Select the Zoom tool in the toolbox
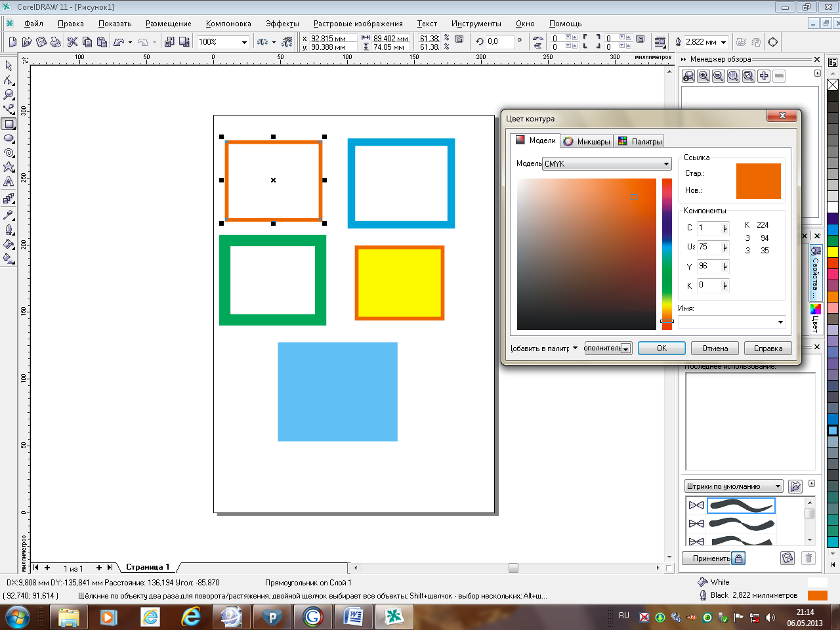This screenshot has height=630, width=840. 9,94
